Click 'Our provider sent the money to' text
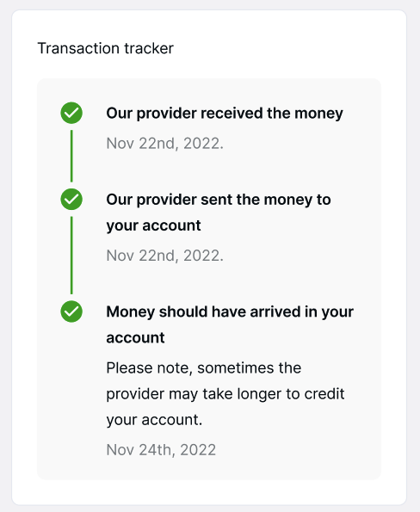 219,200
